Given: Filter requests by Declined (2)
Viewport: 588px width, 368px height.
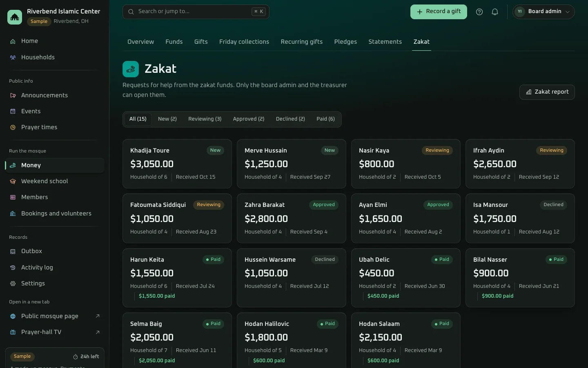Looking at the screenshot, I should [x=290, y=119].
